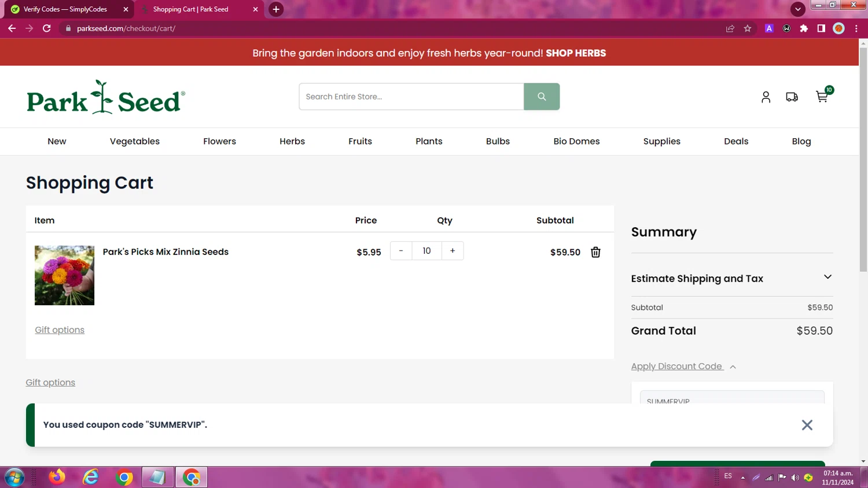868x488 pixels.
Task: Switch to the Verify Codes SimplyCodes tab
Action: coord(67,9)
